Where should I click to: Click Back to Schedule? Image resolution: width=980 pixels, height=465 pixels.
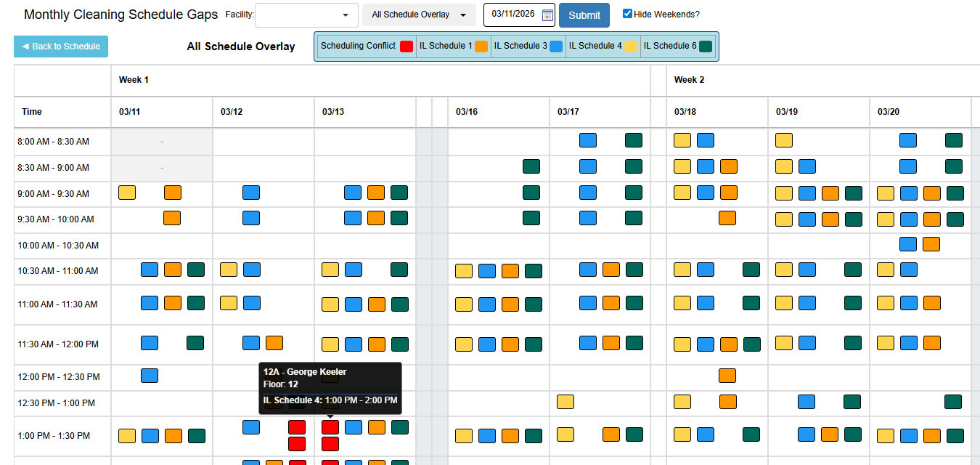pos(60,46)
